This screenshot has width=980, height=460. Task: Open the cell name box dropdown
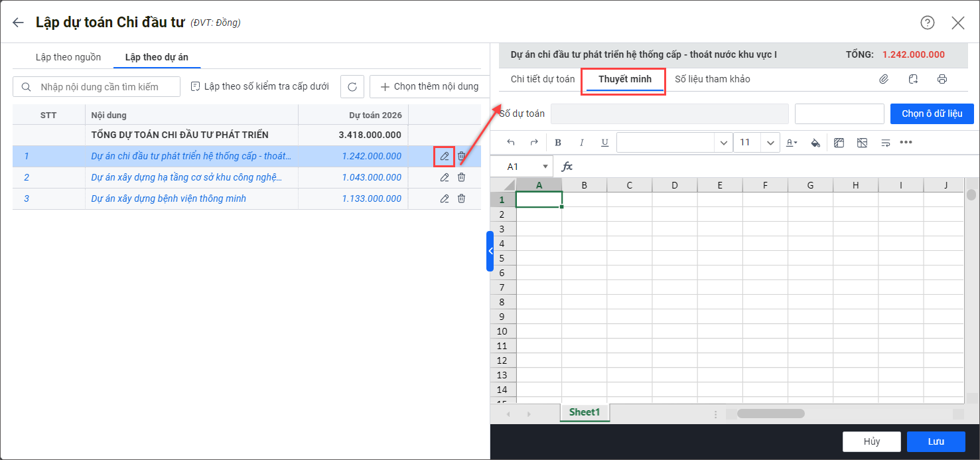coord(545,167)
